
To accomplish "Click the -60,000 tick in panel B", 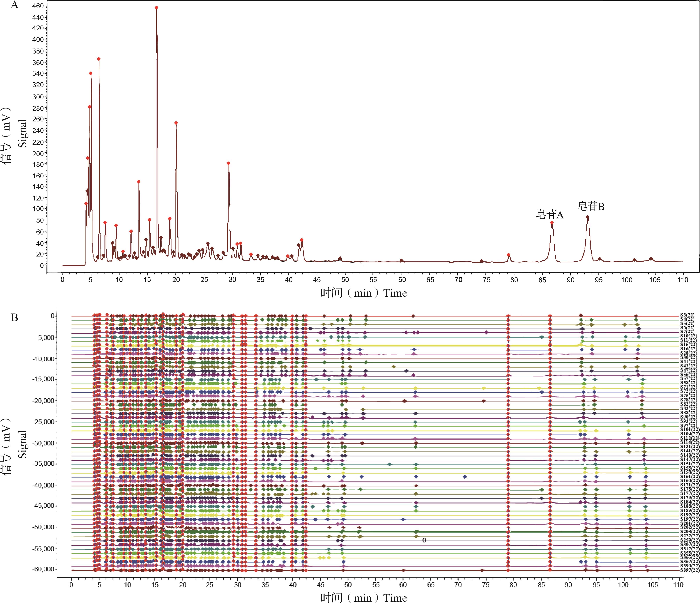I will click(43, 569).
